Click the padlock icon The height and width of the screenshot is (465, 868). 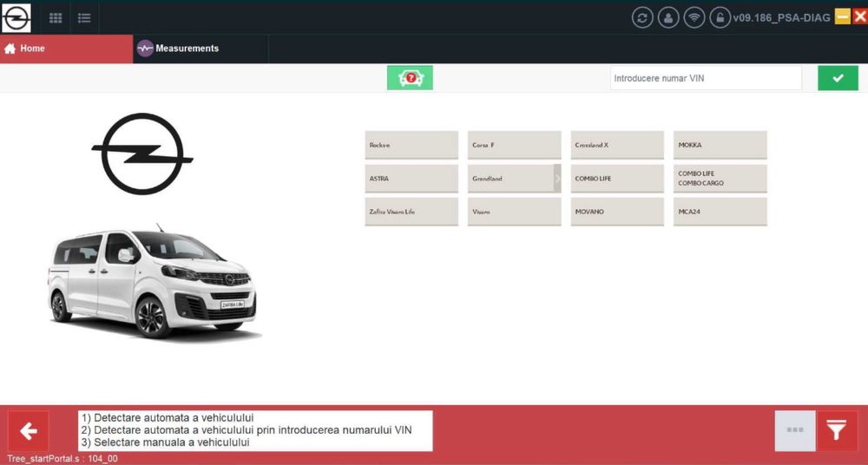click(720, 17)
